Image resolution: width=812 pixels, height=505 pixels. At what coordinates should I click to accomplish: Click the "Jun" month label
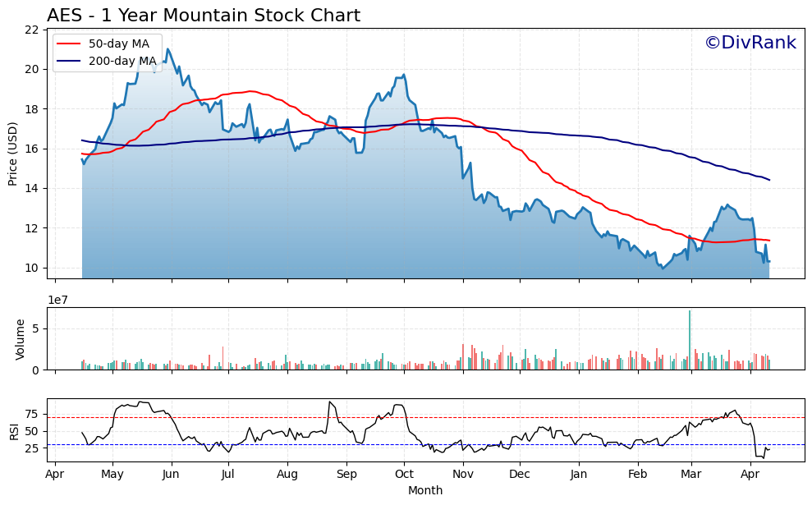[171, 475]
